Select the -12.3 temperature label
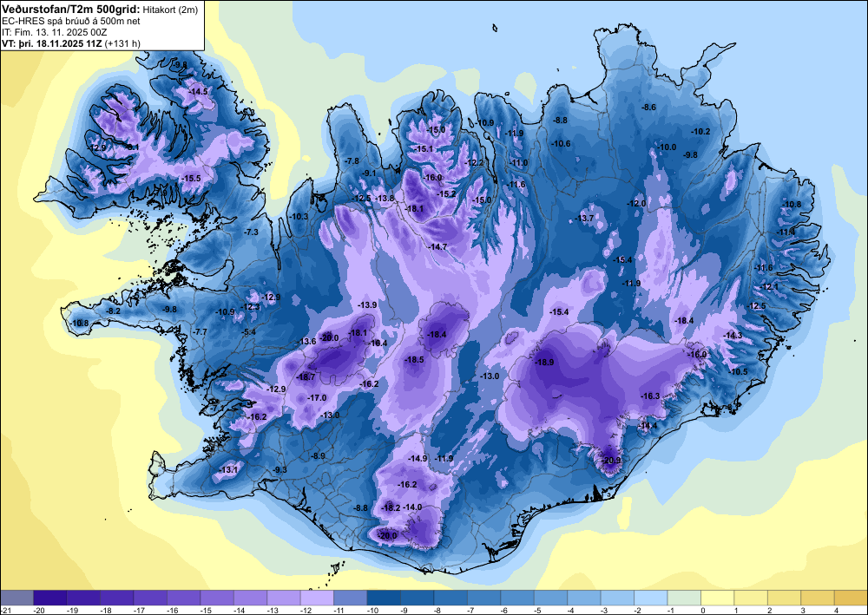 [251, 307]
